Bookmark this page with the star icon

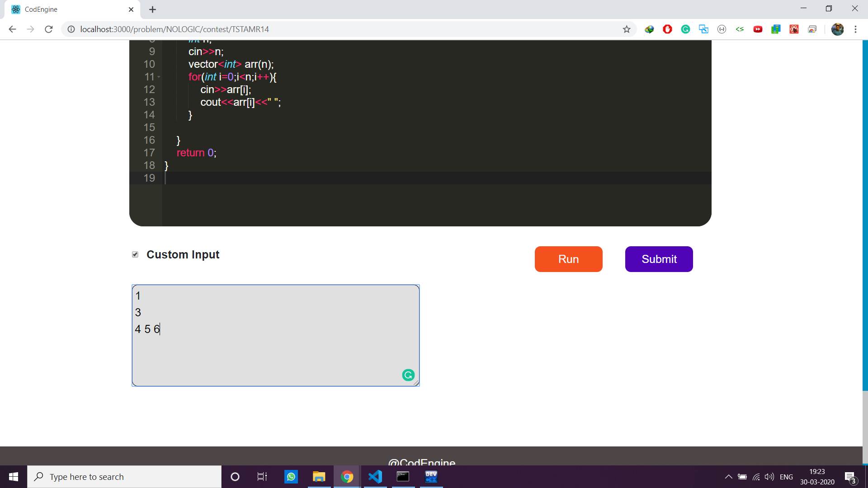627,29
